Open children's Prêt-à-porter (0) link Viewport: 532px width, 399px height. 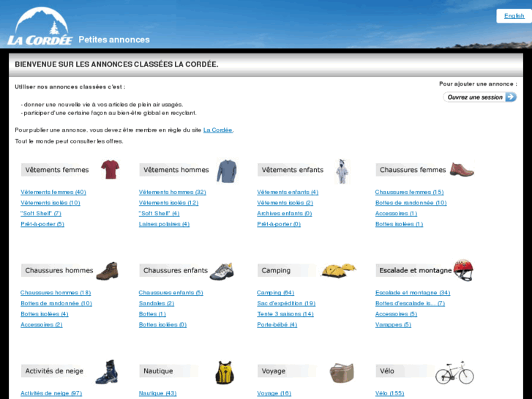(279, 224)
